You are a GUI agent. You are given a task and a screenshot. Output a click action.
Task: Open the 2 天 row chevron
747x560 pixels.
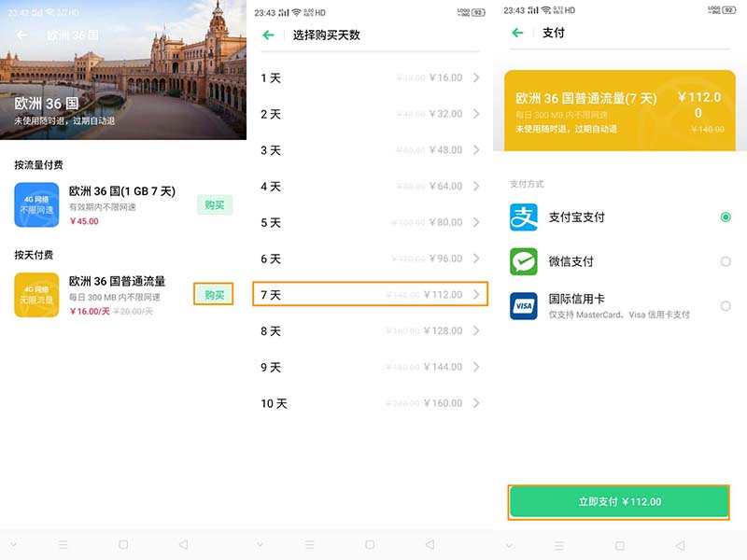pyautogui.click(x=476, y=114)
